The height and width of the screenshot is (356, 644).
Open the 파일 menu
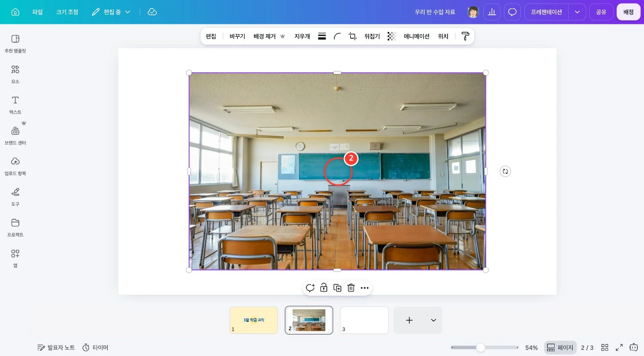click(37, 12)
